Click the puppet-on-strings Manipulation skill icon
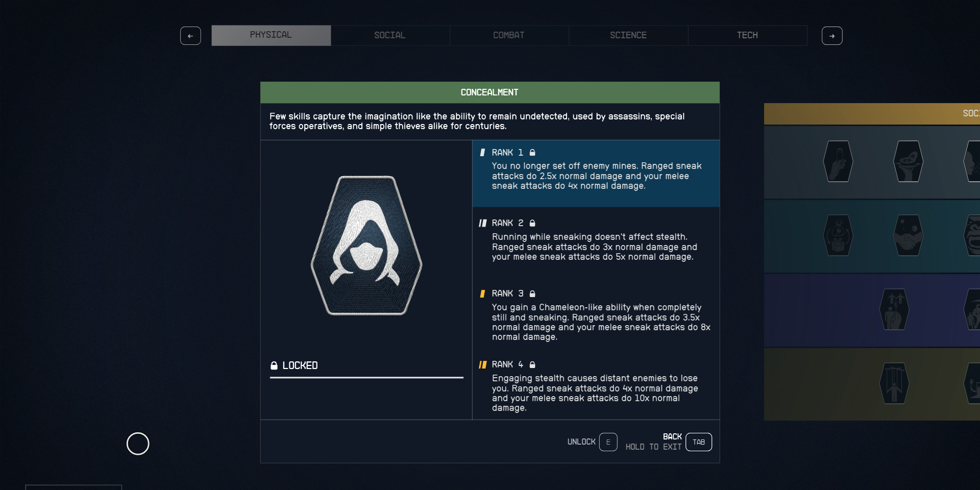The width and height of the screenshot is (980, 490). coord(895,384)
